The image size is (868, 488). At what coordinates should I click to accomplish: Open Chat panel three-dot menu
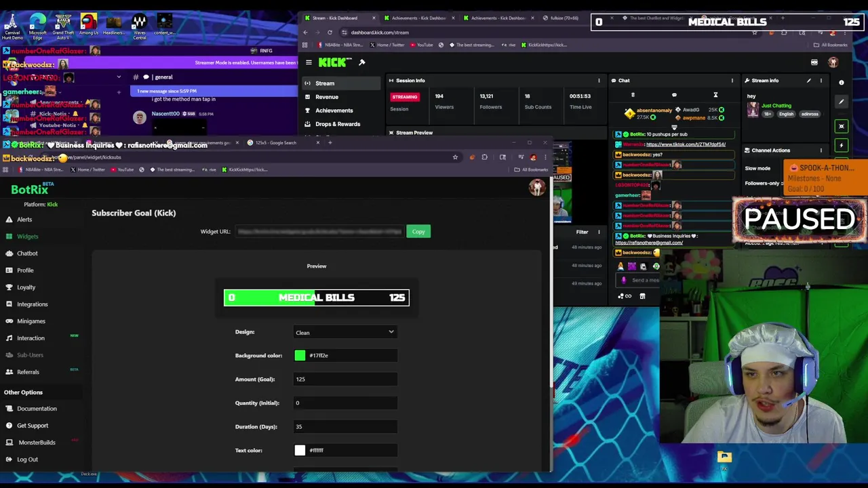[732, 81]
